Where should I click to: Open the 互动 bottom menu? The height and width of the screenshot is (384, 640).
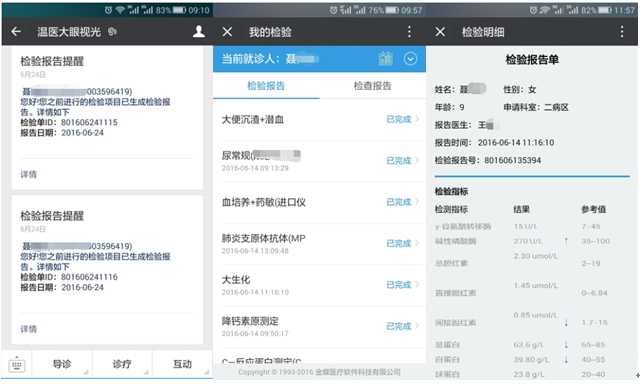point(182,364)
